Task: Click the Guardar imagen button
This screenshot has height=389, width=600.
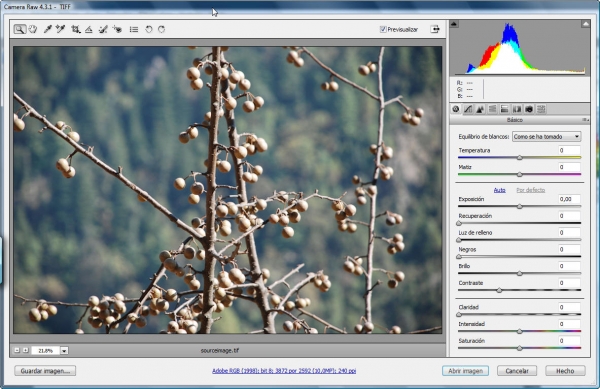Action: point(45,371)
